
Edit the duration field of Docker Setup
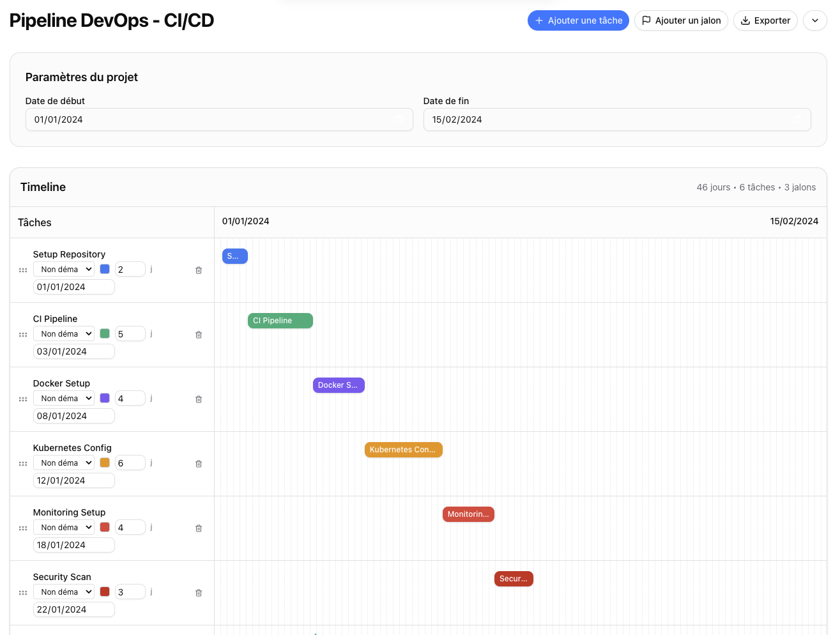pos(130,397)
